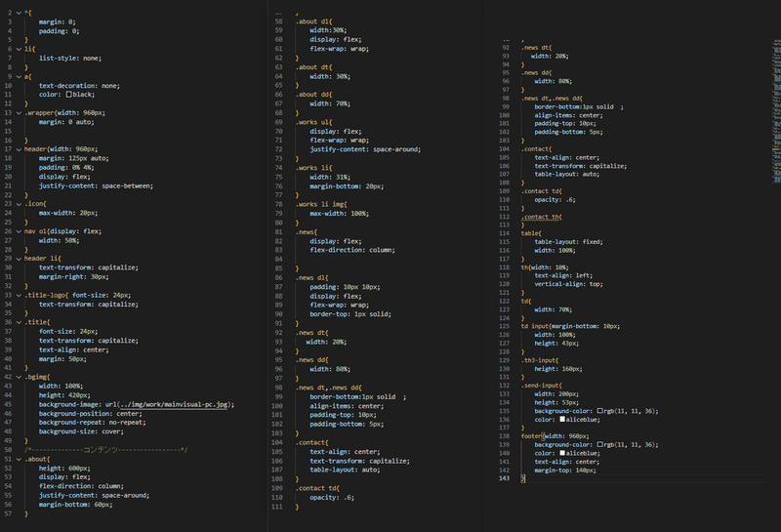Screen dimensions: 781x532
Task: Fold the header li rule block
Action: pos(19,259)
